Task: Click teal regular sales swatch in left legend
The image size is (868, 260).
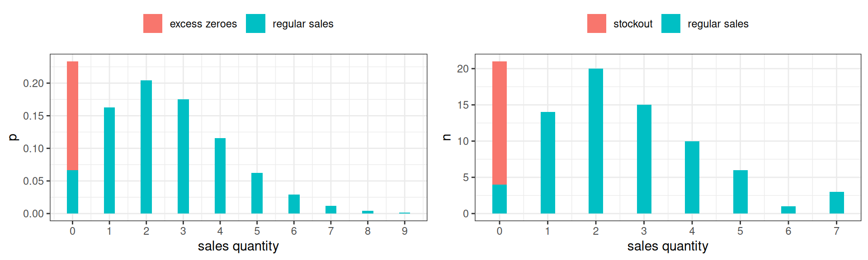Action: 255,23
